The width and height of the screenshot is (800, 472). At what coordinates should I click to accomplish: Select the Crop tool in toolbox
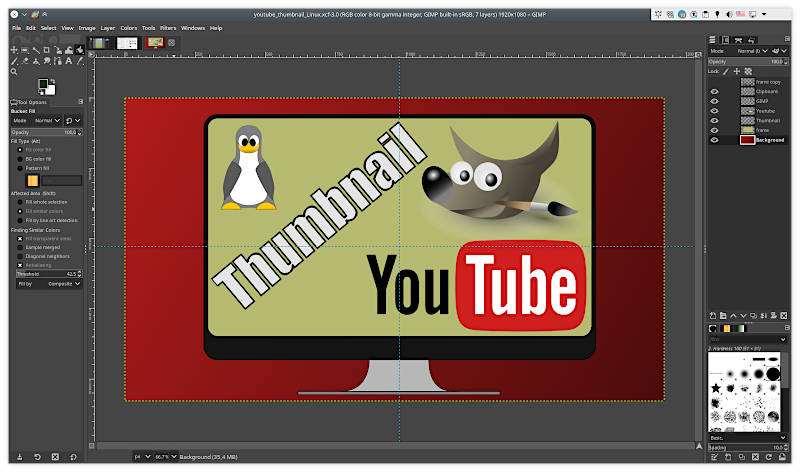pyautogui.click(x=46, y=49)
